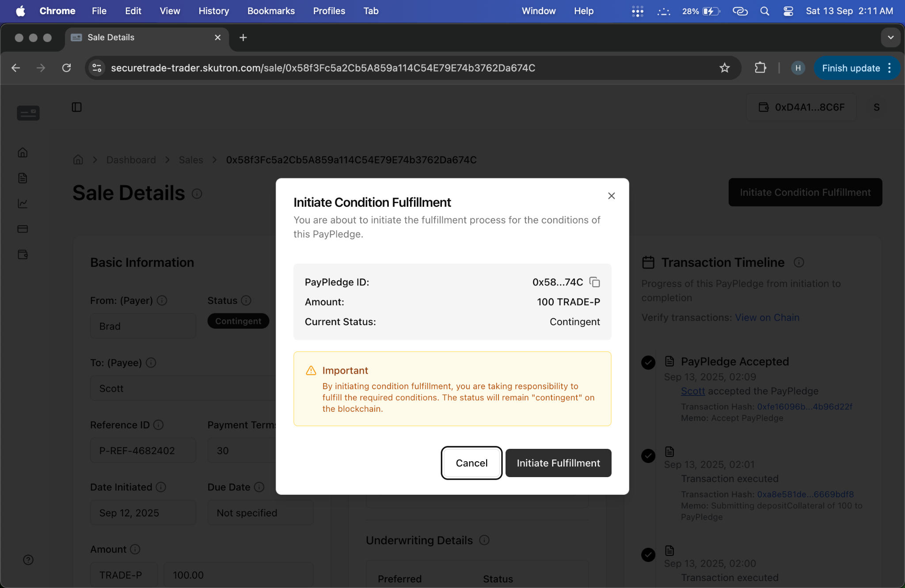Open the home icon in sidebar
Screen dimensions: 905x588
pyautogui.click(x=23, y=152)
